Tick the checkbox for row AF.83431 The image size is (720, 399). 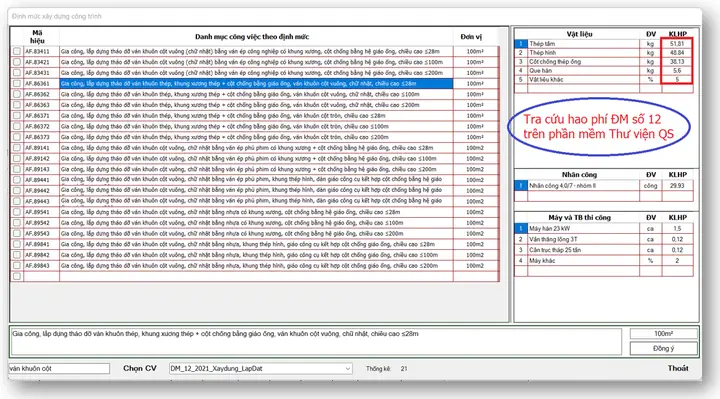click(17, 73)
